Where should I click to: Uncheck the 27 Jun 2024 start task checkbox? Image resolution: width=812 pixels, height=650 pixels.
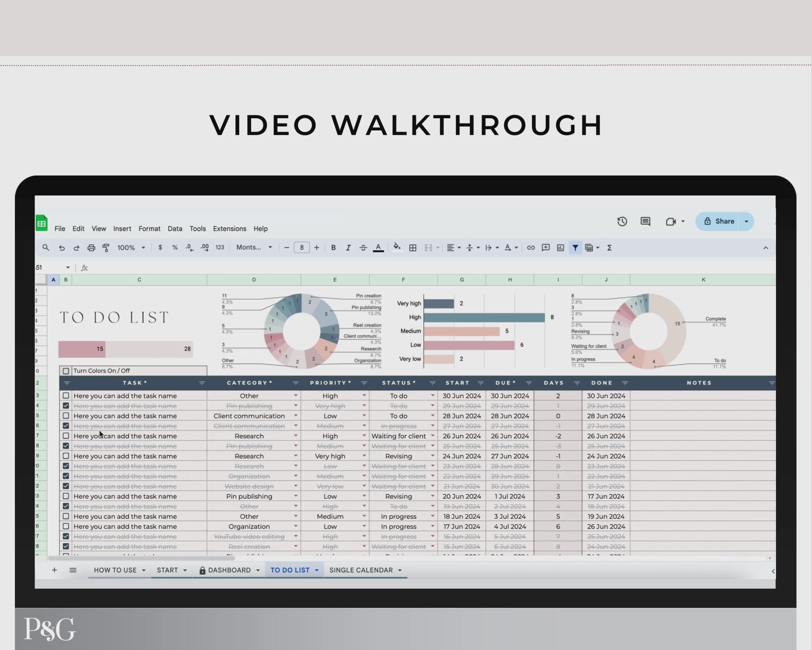point(66,426)
